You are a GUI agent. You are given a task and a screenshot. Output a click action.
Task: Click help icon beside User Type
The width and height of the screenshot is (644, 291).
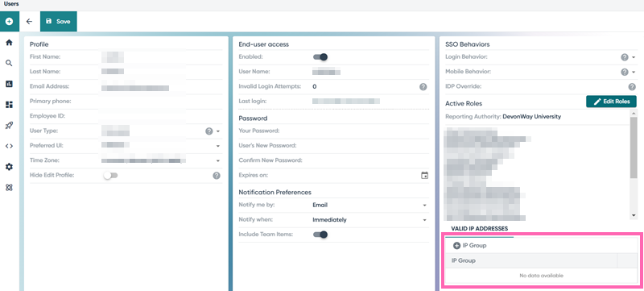pyautogui.click(x=208, y=131)
